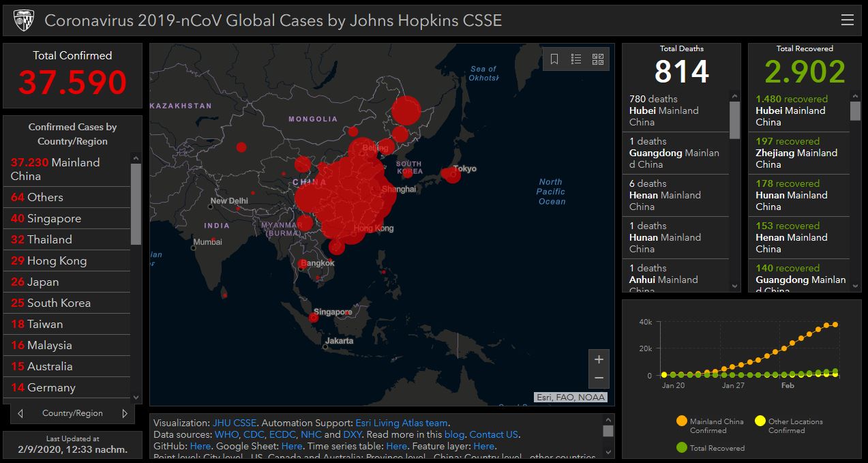
Task: Select Hubei deaths entry in list
Action: 675,110
